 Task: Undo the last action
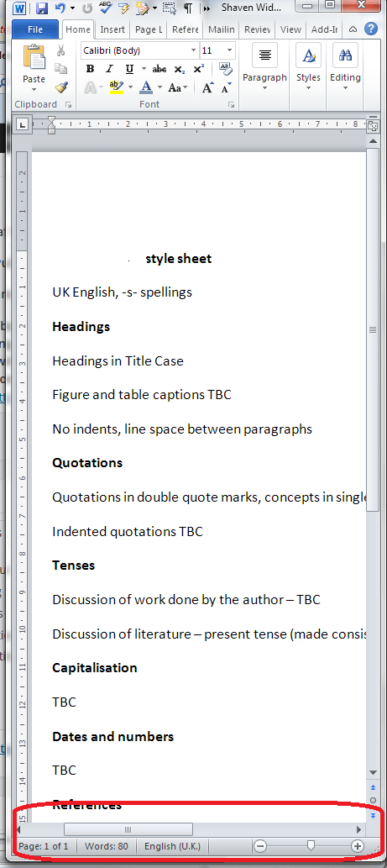tap(60, 8)
